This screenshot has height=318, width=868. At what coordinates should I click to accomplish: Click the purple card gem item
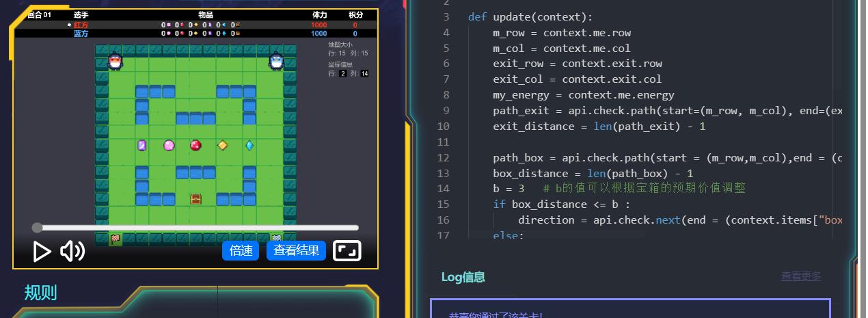point(142,145)
